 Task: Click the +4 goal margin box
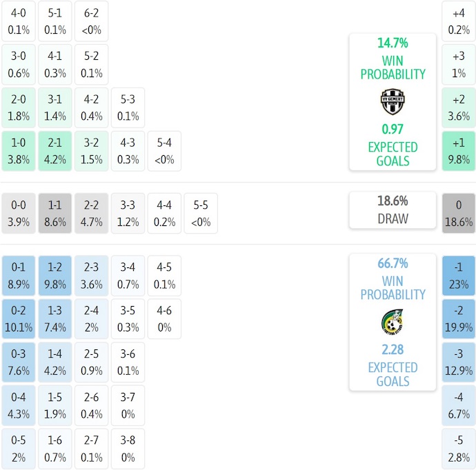pyautogui.click(x=459, y=21)
